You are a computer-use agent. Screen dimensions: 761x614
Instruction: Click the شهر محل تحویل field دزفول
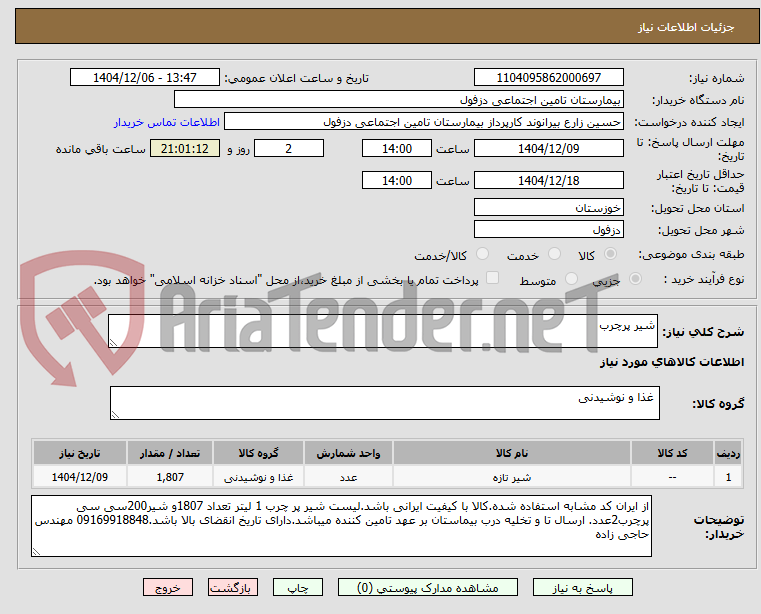click(x=548, y=229)
